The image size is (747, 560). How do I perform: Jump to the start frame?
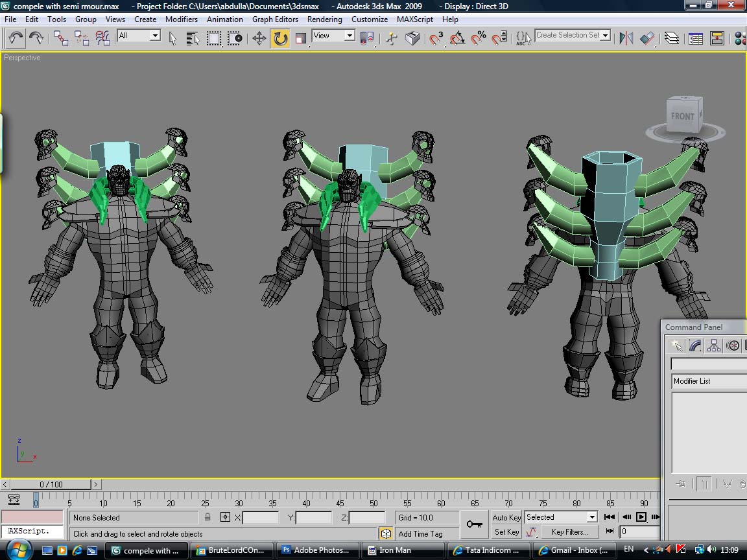(610, 517)
